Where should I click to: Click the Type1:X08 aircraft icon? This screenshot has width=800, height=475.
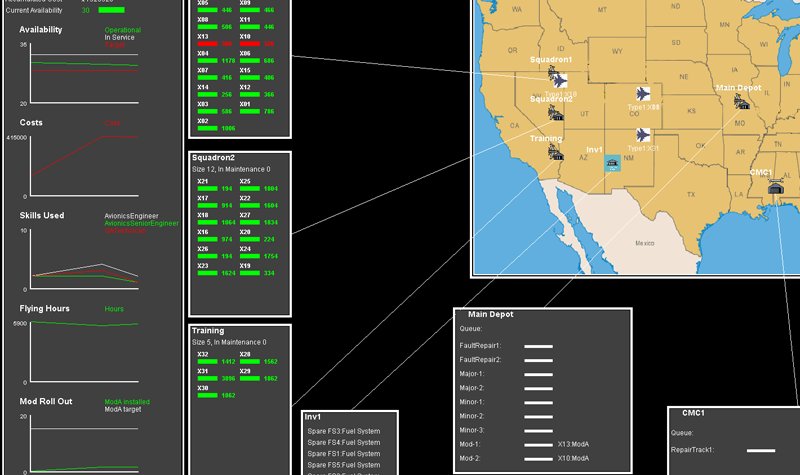point(644,93)
